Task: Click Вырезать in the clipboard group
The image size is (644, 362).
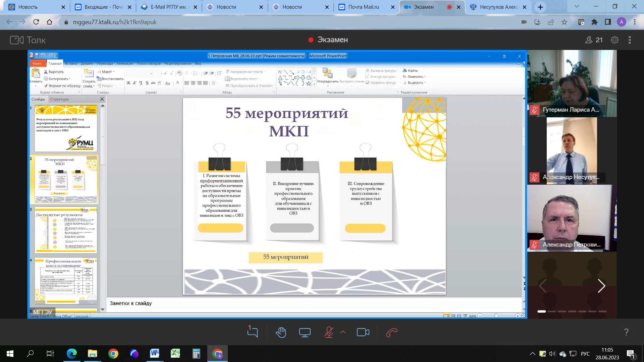Action: coord(54,72)
